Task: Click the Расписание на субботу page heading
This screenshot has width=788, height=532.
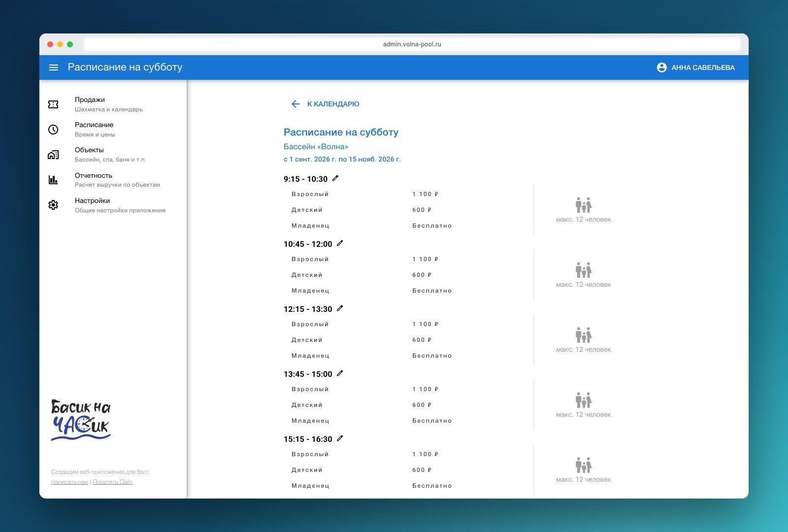Action: coord(341,132)
